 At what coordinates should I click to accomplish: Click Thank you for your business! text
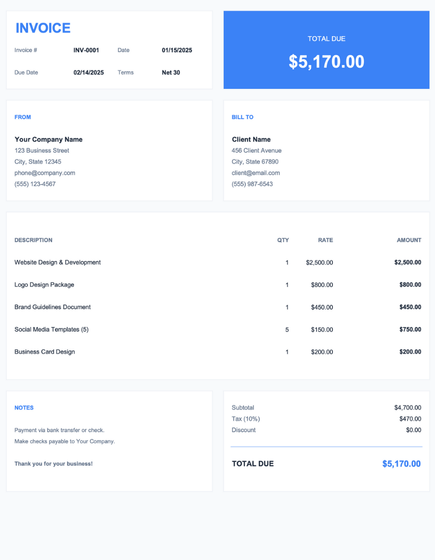pyautogui.click(x=54, y=464)
